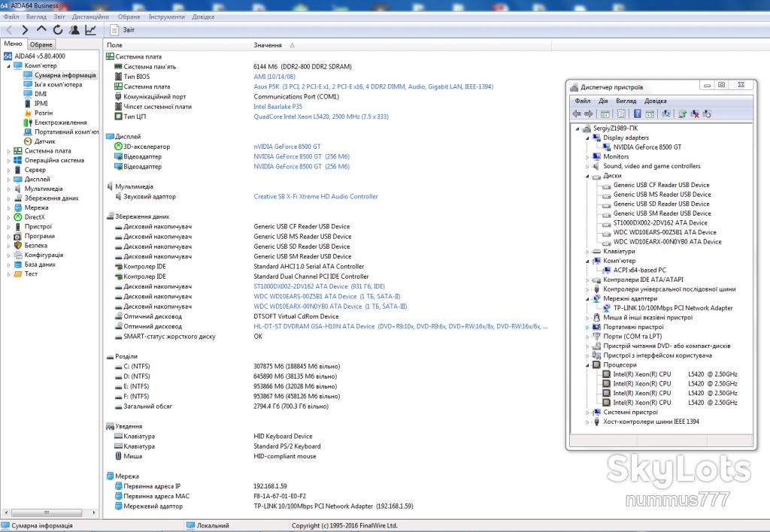Screen dimensions: 770x532
Task: Sort by the Значення column header
Action: (x=268, y=45)
